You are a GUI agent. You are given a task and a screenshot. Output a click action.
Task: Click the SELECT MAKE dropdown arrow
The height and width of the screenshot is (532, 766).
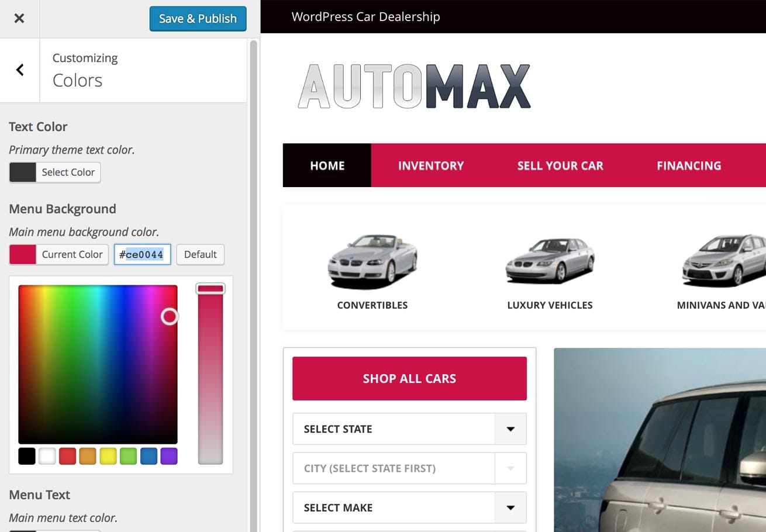tap(510, 507)
